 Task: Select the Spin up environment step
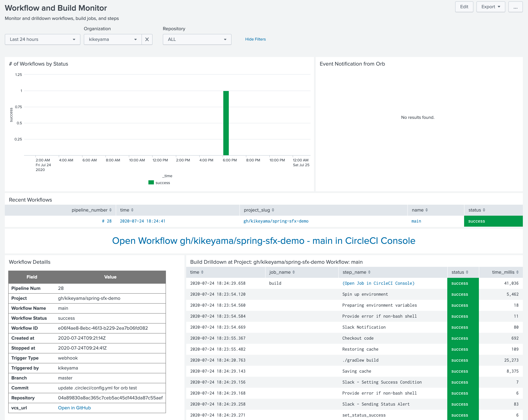click(x=365, y=294)
